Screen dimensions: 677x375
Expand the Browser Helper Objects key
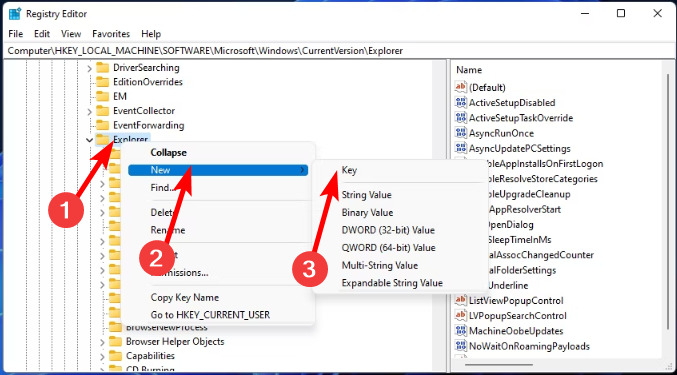[x=102, y=342]
